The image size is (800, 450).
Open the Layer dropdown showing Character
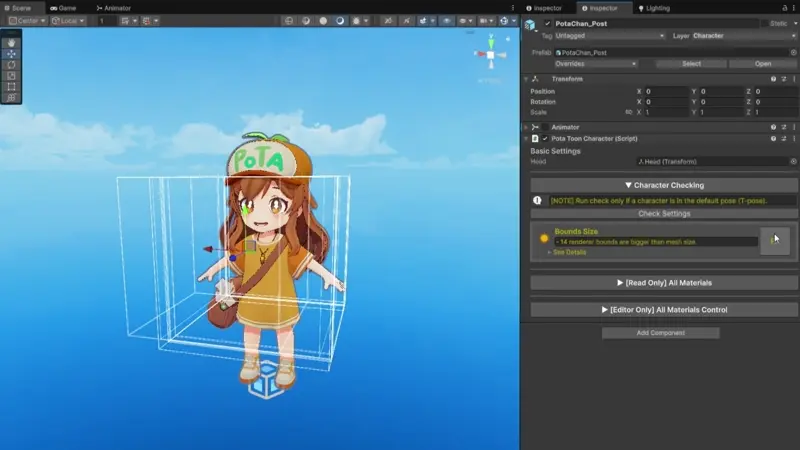click(740, 36)
